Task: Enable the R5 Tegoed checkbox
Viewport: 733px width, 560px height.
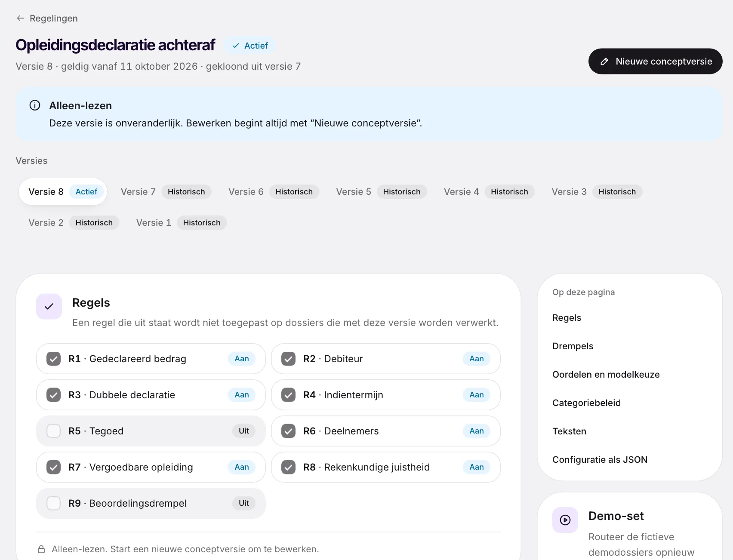Action: pos(53,431)
